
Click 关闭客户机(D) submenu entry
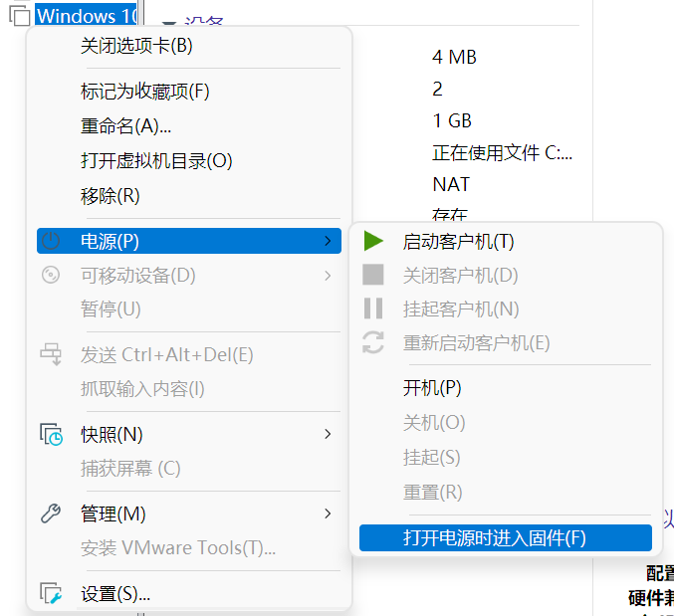point(506,276)
